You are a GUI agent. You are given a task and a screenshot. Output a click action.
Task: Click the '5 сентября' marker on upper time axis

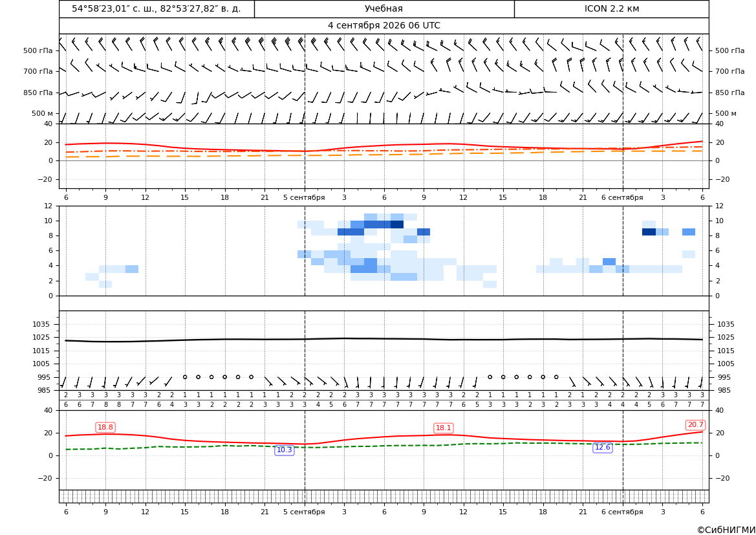tap(304, 197)
